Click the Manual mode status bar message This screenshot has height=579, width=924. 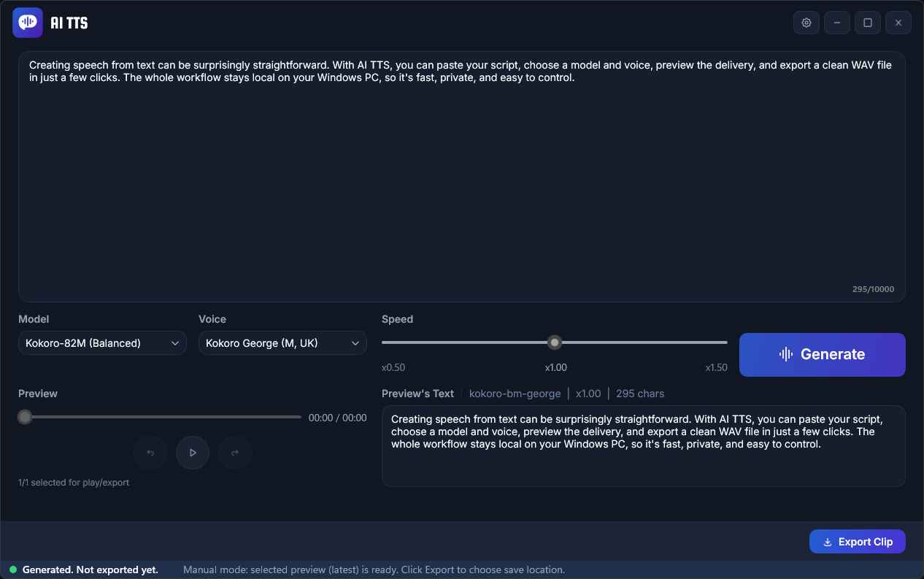pyautogui.click(x=374, y=570)
